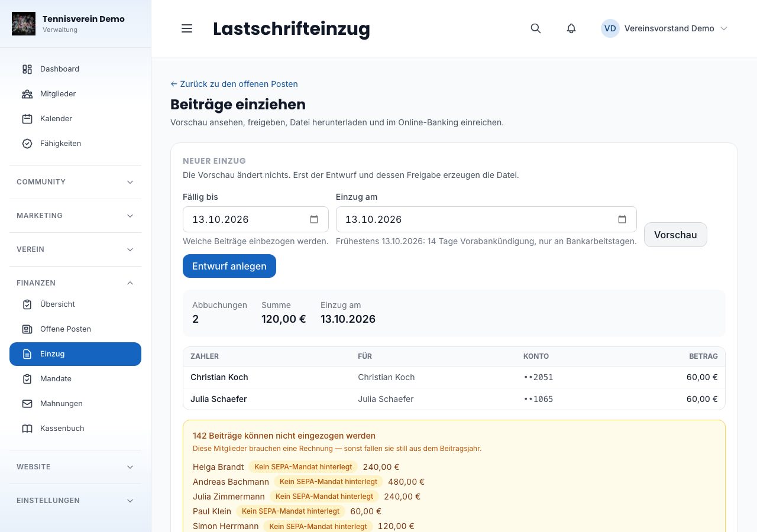Screen dimensions: 757x532
Task: Click the Kassenbuch book icon
Action: point(27,429)
